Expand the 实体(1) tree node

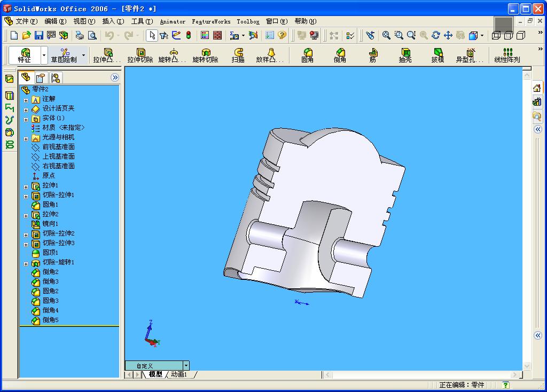26,120
